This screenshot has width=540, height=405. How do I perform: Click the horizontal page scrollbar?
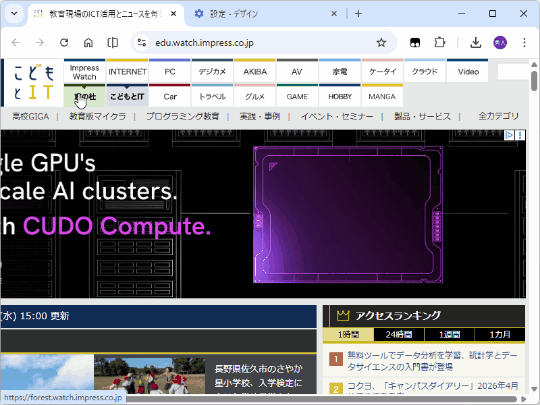pyautogui.click(x=322, y=399)
